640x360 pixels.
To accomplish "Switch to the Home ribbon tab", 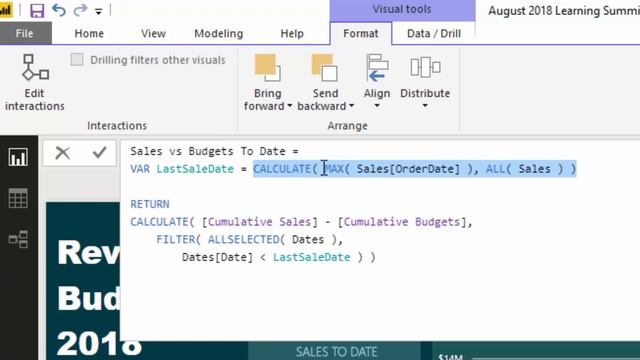I will point(89,33).
